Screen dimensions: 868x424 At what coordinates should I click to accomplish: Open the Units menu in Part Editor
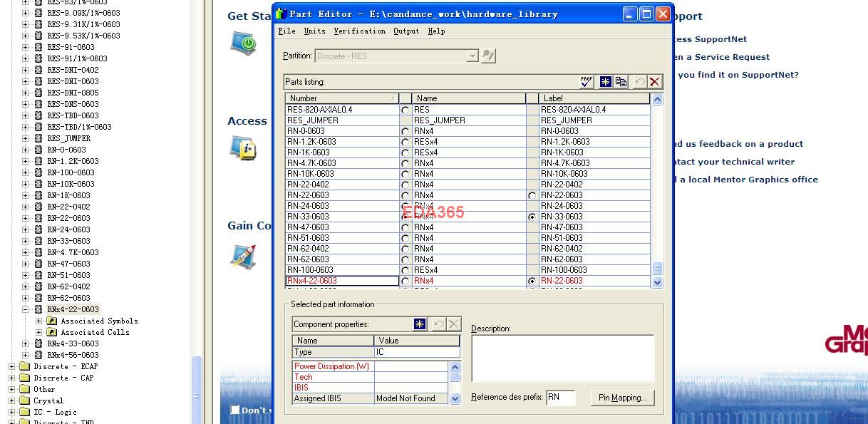(314, 31)
